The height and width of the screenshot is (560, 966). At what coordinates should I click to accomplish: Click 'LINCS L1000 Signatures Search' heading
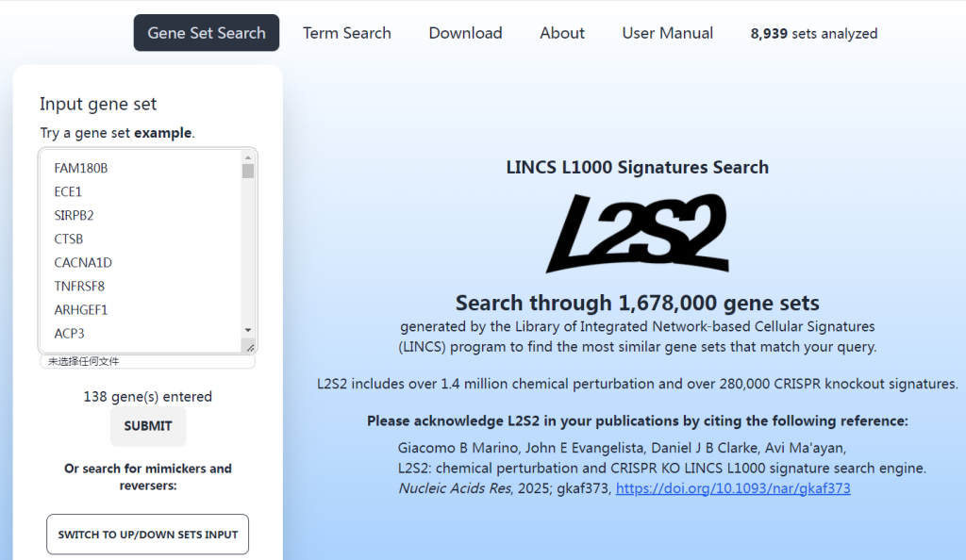tap(637, 168)
